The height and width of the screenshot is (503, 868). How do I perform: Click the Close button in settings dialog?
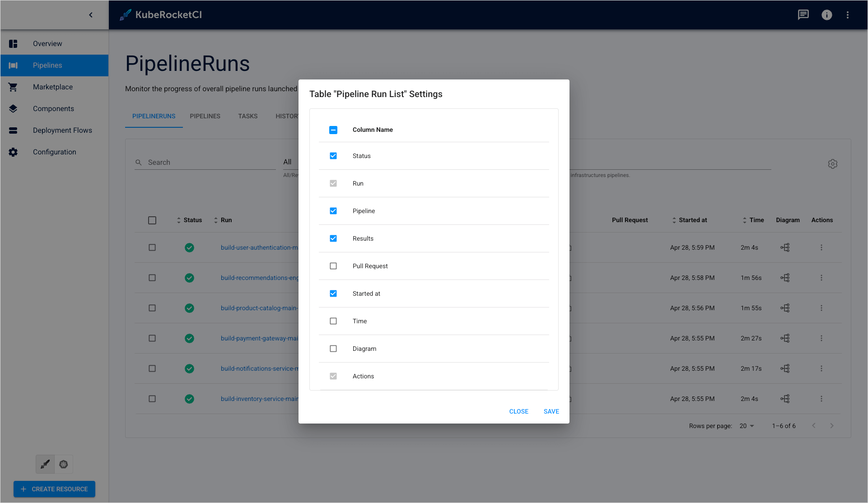click(518, 411)
